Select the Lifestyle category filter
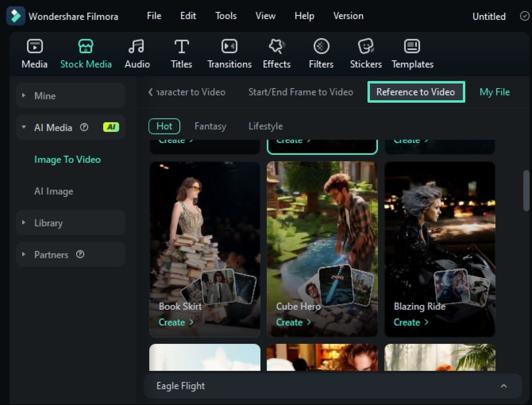532x405 pixels. point(266,126)
